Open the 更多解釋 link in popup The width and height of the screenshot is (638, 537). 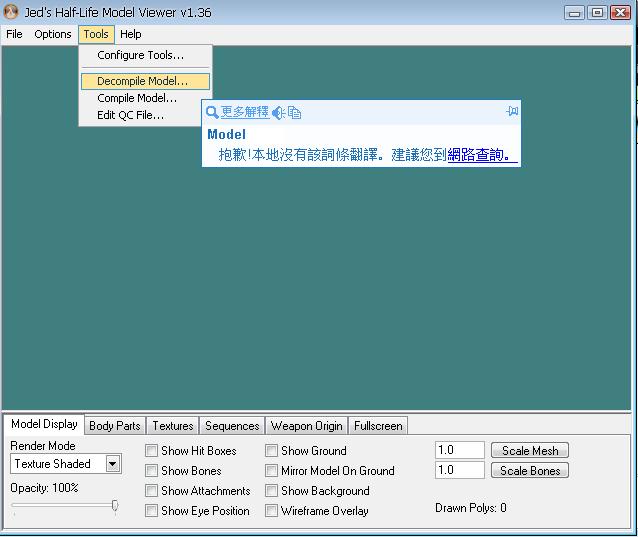click(x=245, y=112)
